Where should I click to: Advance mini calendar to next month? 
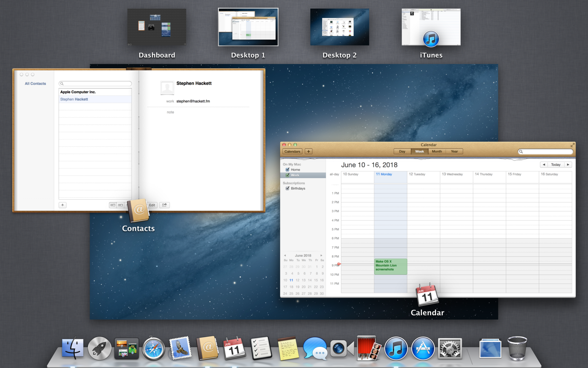[x=321, y=255]
